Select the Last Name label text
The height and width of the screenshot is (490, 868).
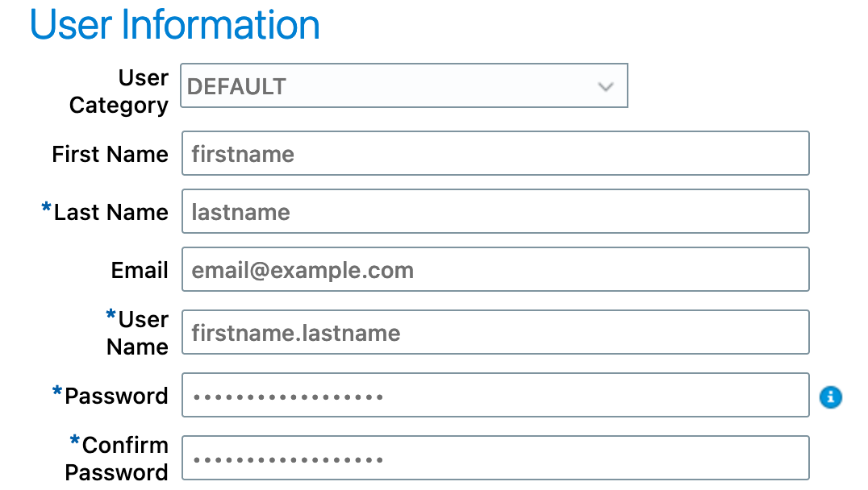point(111,212)
